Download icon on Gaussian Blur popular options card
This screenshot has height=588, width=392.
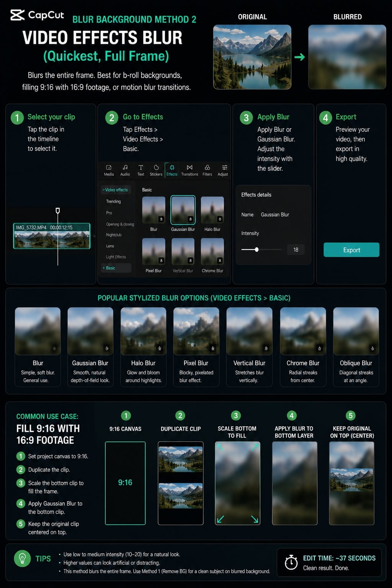pyautogui.click(x=107, y=348)
